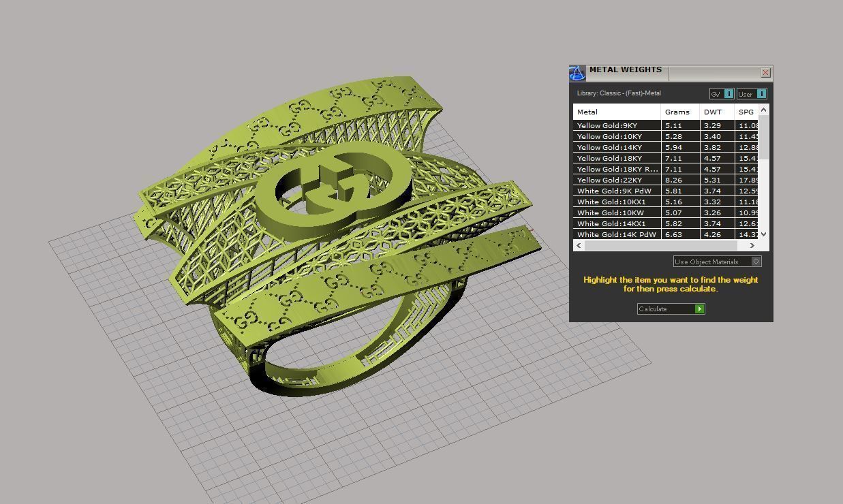Toggle the GV library switch
This screenshot has width=843, height=504.
click(x=722, y=94)
